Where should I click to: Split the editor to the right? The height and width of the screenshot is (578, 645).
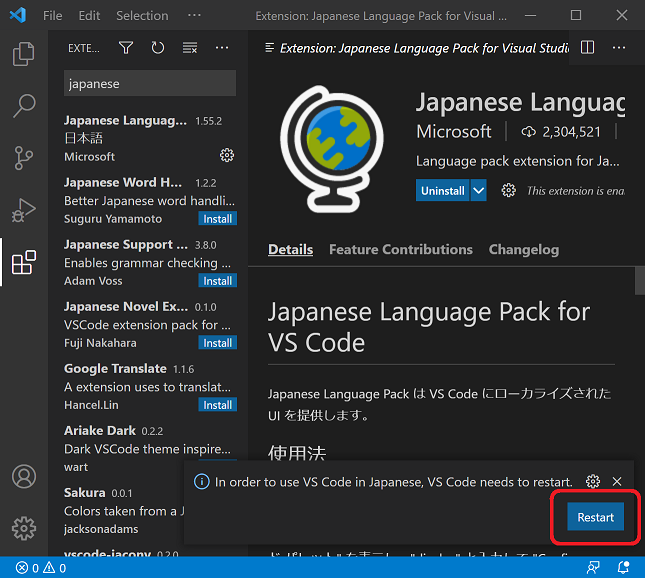pos(587,47)
